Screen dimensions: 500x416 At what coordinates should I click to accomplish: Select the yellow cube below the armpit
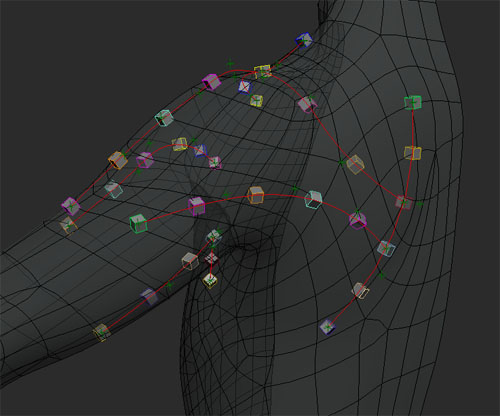click(210, 281)
